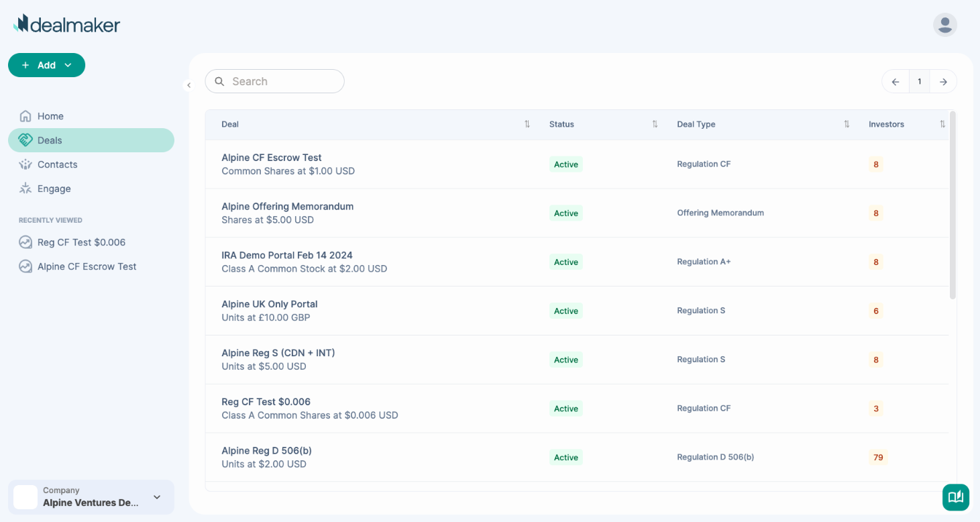This screenshot has height=522, width=980.
Task: Click Units at £10.00 GBP text
Action: pyautogui.click(x=266, y=317)
